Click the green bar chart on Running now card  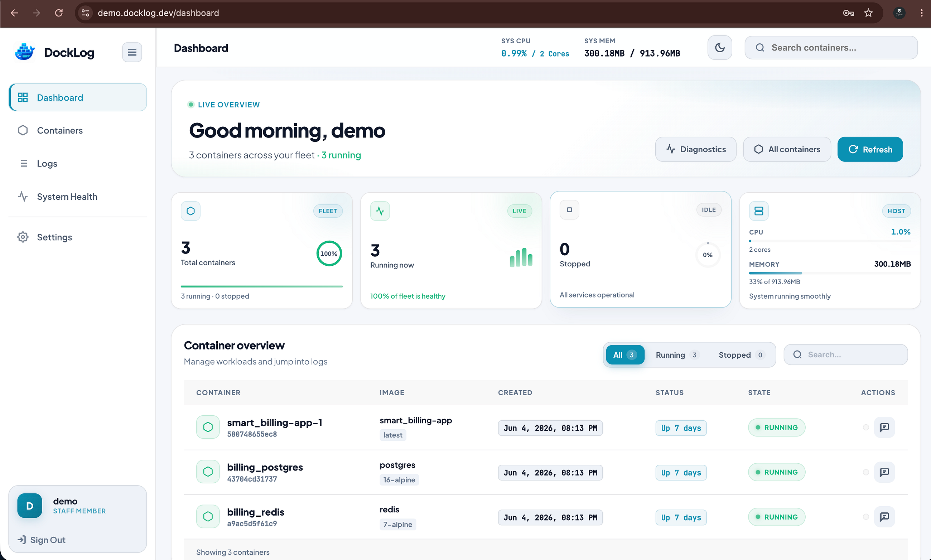click(x=521, y=257)
